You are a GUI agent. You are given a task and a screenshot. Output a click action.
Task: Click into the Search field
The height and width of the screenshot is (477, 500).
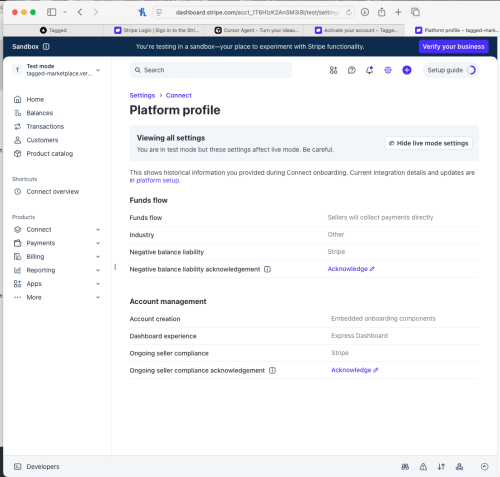coord(211,70)
